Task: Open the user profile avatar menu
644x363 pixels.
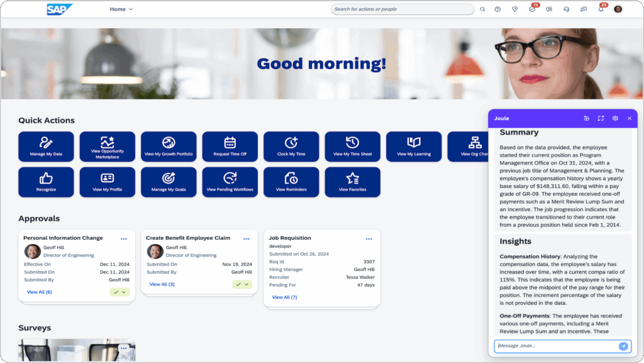Action: coord(618,9)
